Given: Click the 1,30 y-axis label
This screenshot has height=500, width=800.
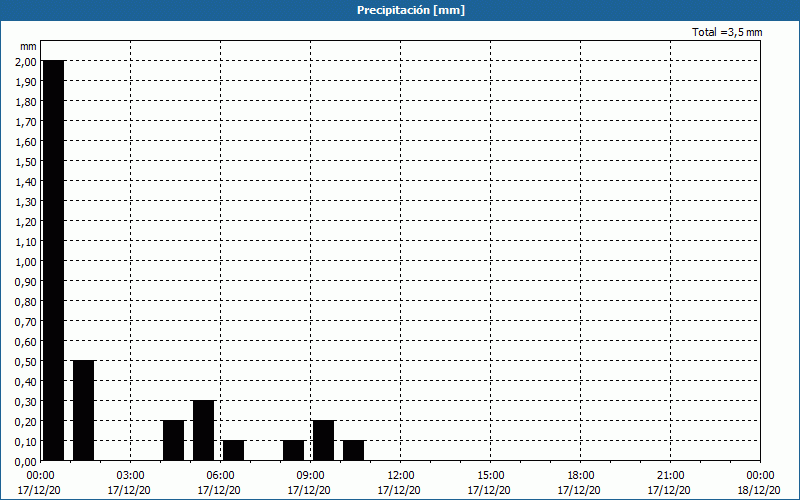Looking at the screenshot, I should pos(26,202).
